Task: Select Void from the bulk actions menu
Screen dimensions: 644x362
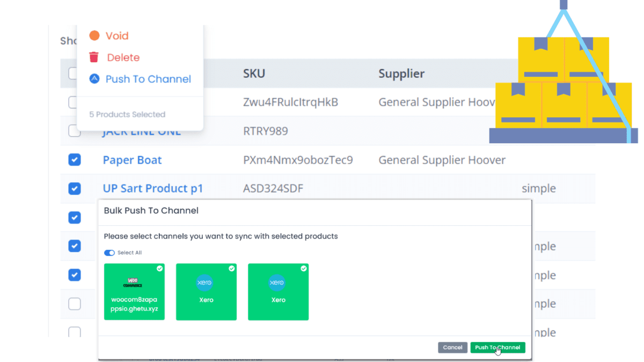Action: pyautogui.click(x=116, y=36)
